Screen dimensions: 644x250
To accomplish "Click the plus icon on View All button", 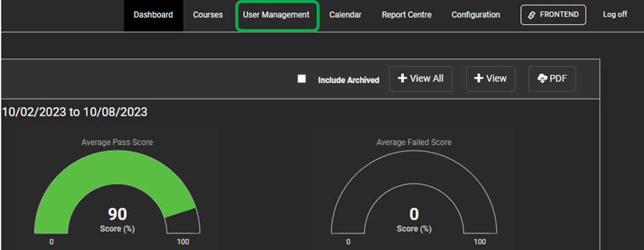I will (403, 78).
